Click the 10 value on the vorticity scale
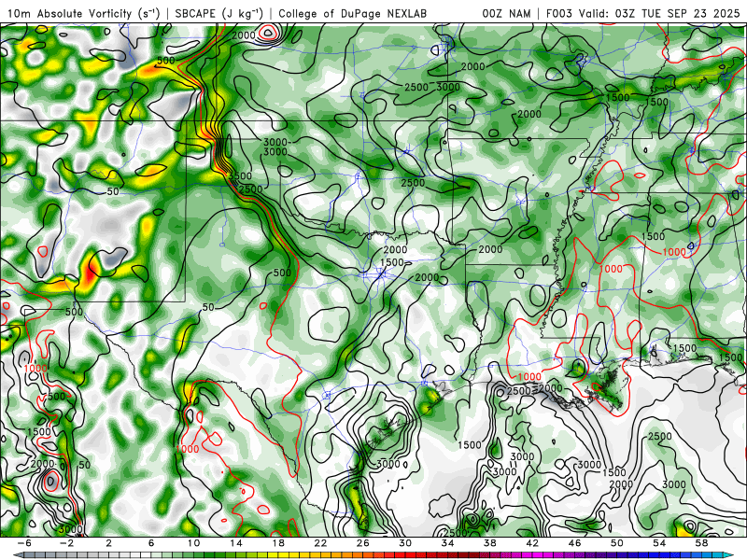The height and width of the screenshot is (560, 747). click(x=193, y=543)
